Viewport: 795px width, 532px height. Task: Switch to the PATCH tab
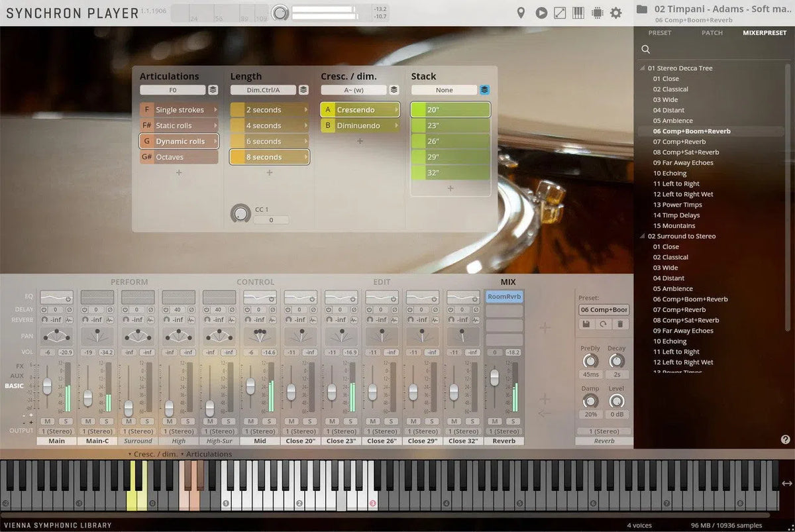713,32
